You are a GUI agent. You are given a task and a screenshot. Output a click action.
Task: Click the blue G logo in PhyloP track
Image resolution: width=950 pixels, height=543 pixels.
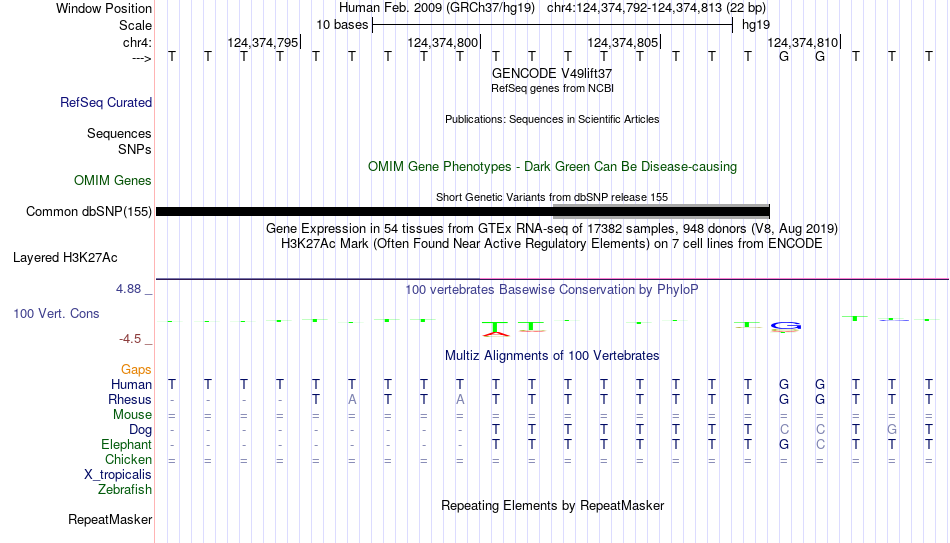[x=786, y=326]
